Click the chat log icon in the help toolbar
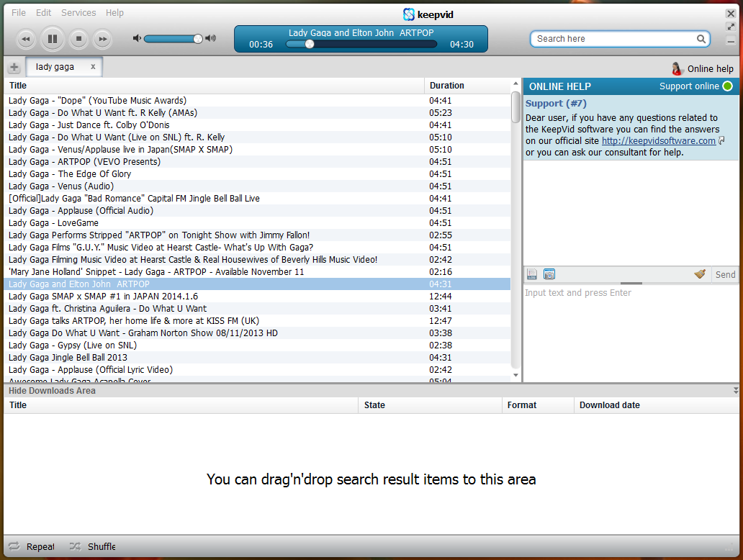Viewport: 743px width, 560px height. coord(532,274)
